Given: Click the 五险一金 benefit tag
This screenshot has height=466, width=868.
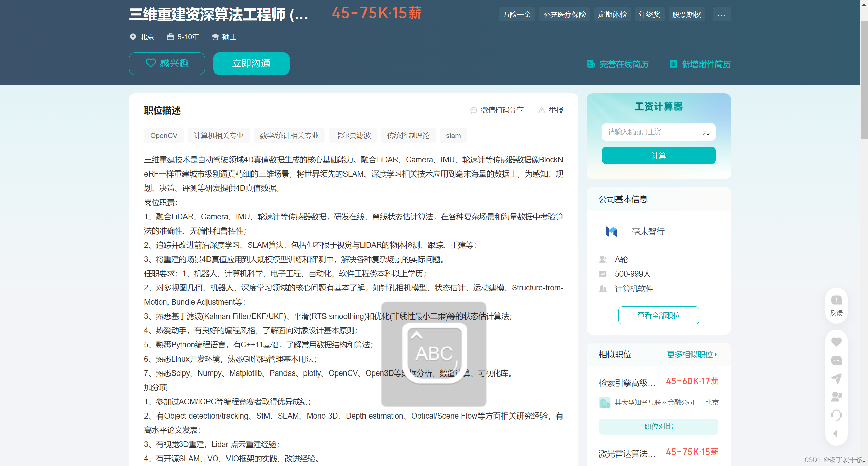Looking at the screenshot, I should [517, 15].
